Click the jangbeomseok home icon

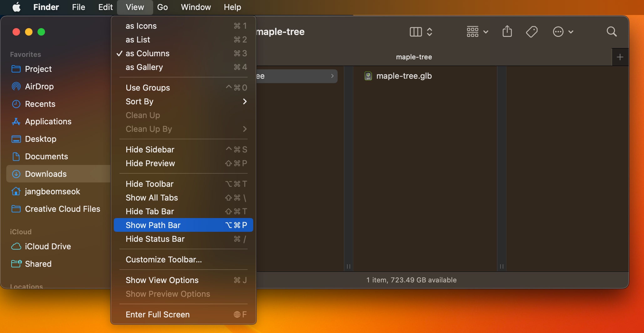(16, 191)
